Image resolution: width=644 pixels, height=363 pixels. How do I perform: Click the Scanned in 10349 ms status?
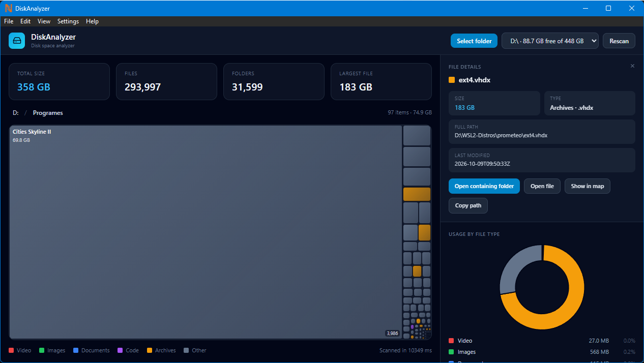405,350
